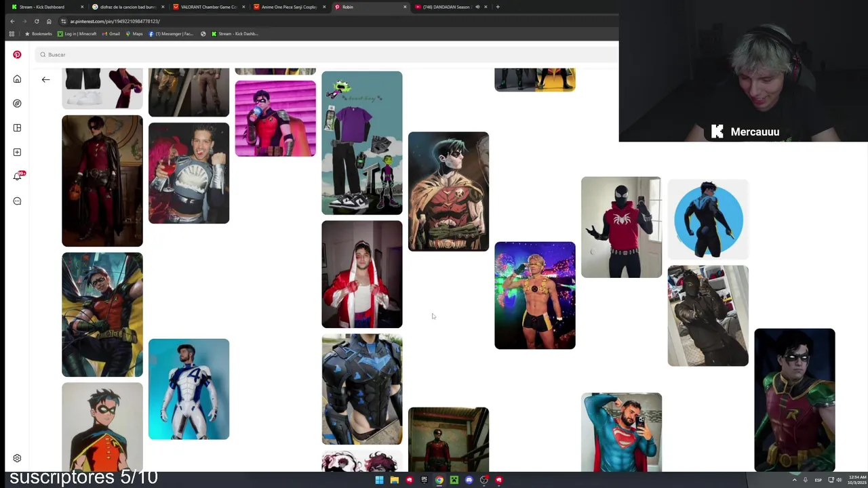The image size is (868, 488).
Task: Switch to VALORANT Chamber Game tab
Action: pyautogui.click(x=208, y=7)
